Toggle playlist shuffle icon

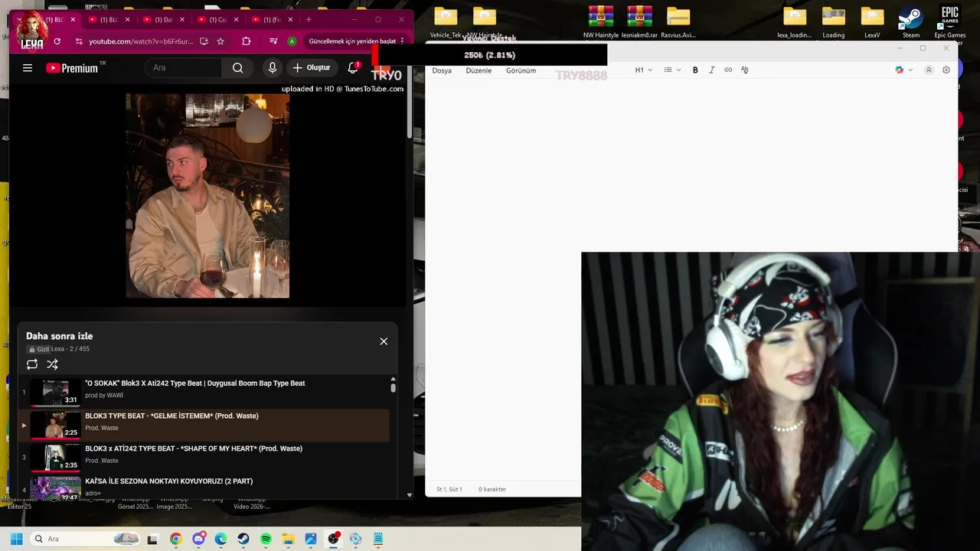pyautogui.click(x=52, y=364)
